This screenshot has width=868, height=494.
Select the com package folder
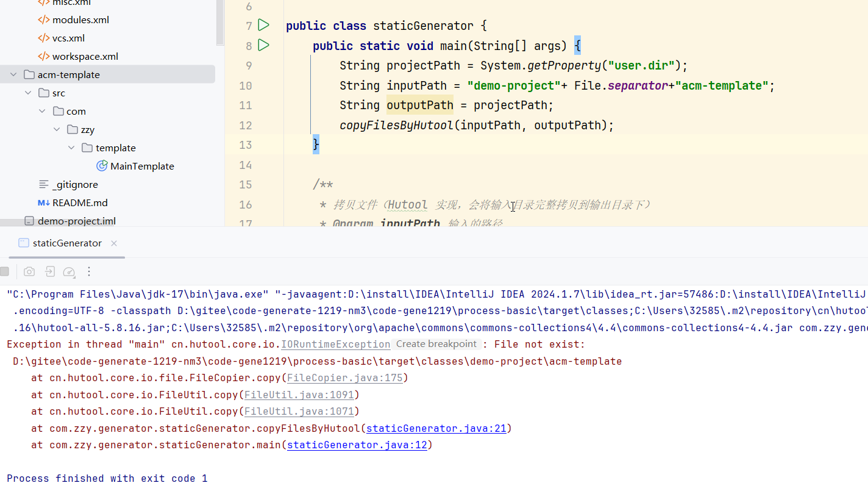point(76,111)
